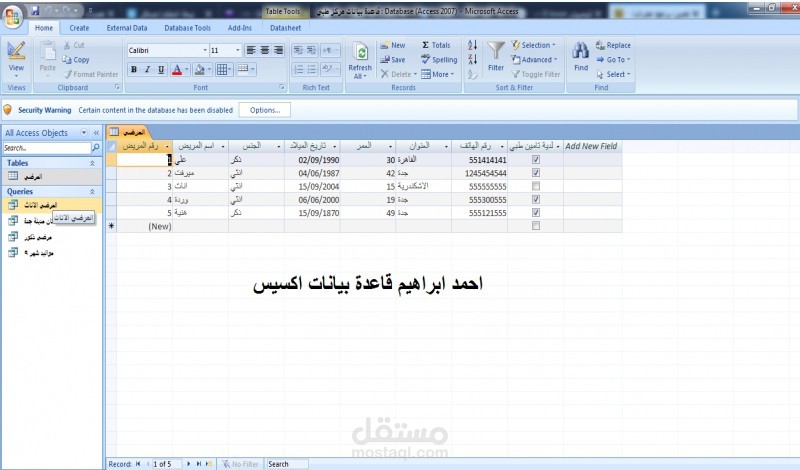Collapse the Queries group
This screenshot has width=800, height=470.
click(92, 192)
